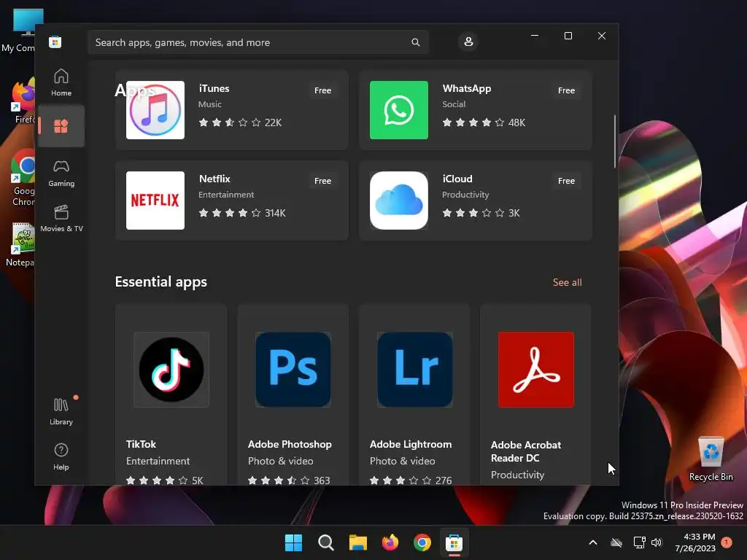Open the Home section in the sidebar
This screenshot has width=747, height=560.
[61, 82]
